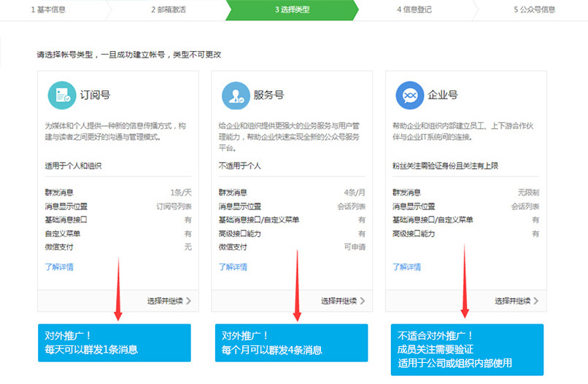The width and height of the screenshot is (588, 384).
Task: Click the 订阅号 card title
Action: click(95, 95)
